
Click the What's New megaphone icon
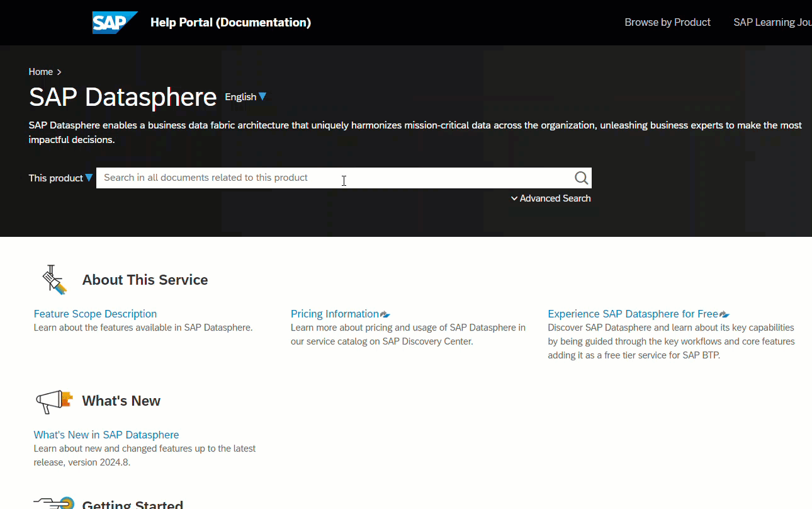click(x=54, y=401)
